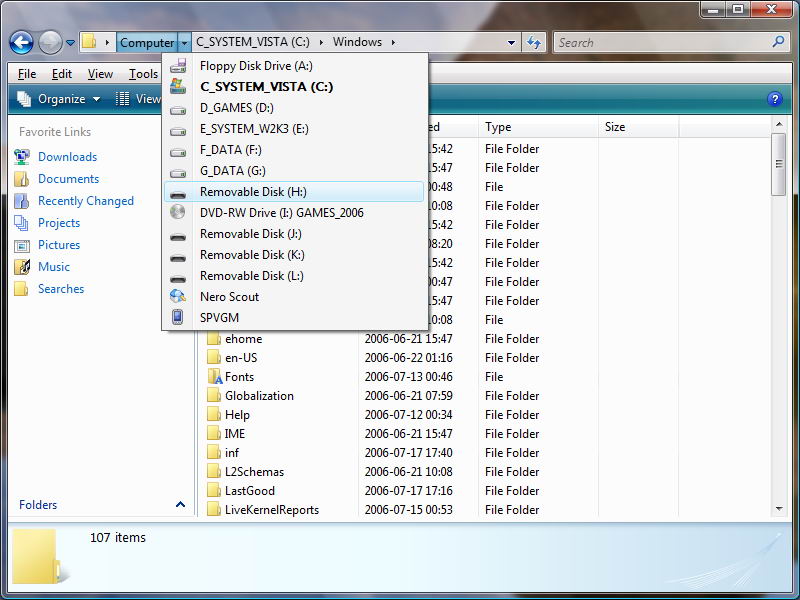Click the Removable Disk (K:) icon

[x=178, y=258]
